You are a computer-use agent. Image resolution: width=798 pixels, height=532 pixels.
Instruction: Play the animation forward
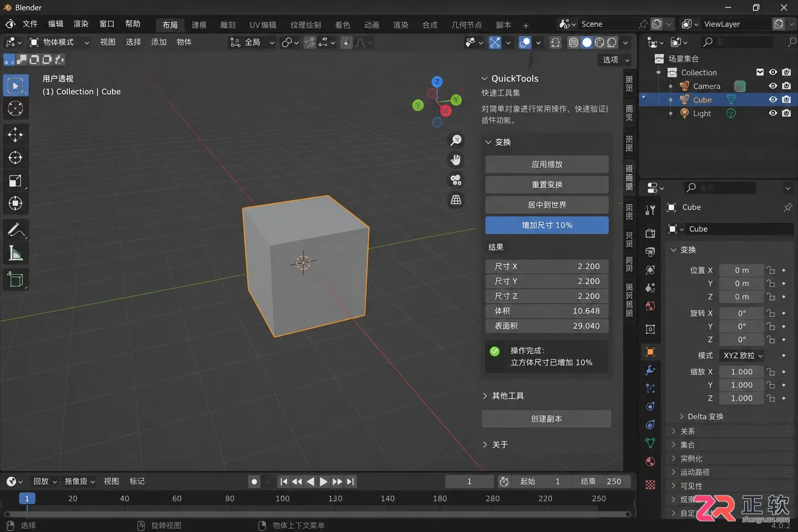pyautogui.click(x=324, y=482)
